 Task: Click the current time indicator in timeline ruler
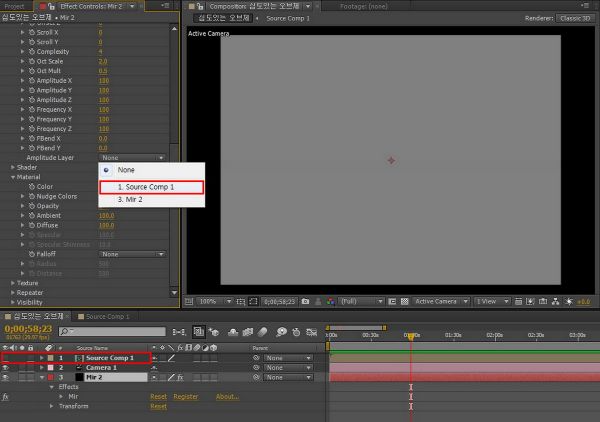click(410, 335)
